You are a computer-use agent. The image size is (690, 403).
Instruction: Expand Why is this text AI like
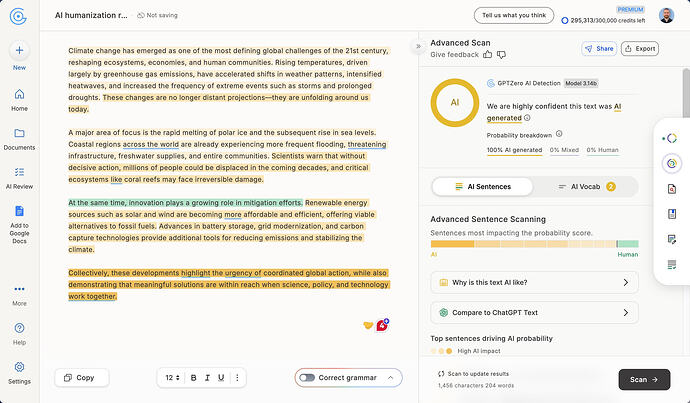[x=534, y=282]
